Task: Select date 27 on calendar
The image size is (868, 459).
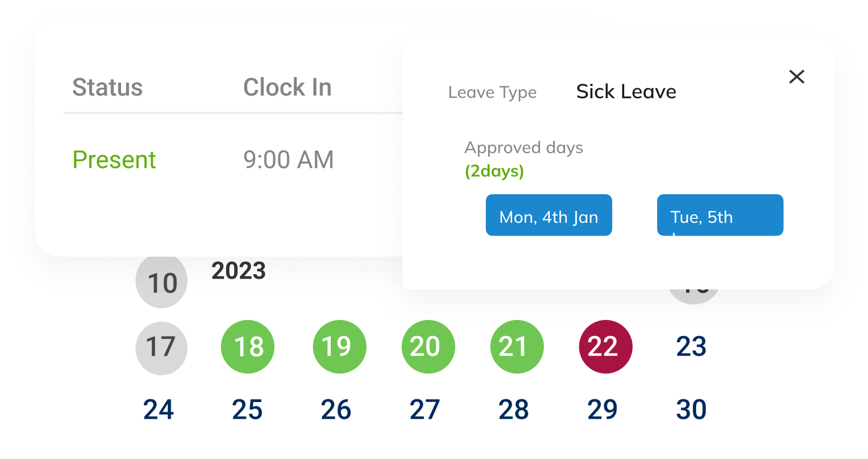Action: tap(425, 410)
